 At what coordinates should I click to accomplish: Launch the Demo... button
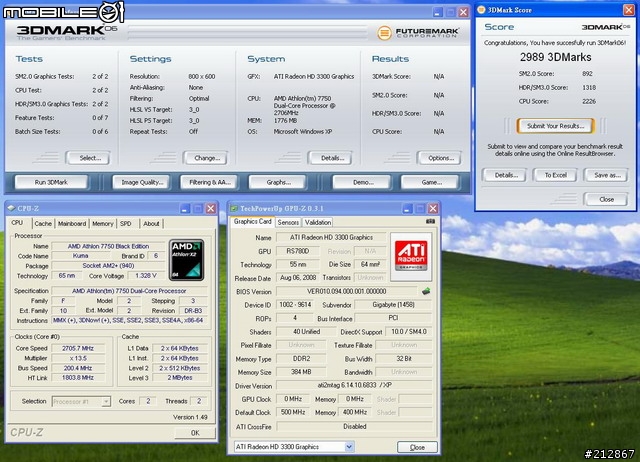click(x=362, y=182)
